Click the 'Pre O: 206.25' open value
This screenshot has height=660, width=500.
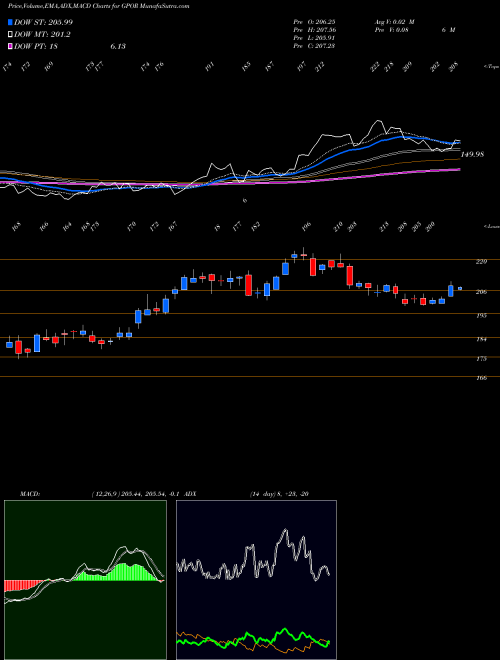(x=314, y=22)
